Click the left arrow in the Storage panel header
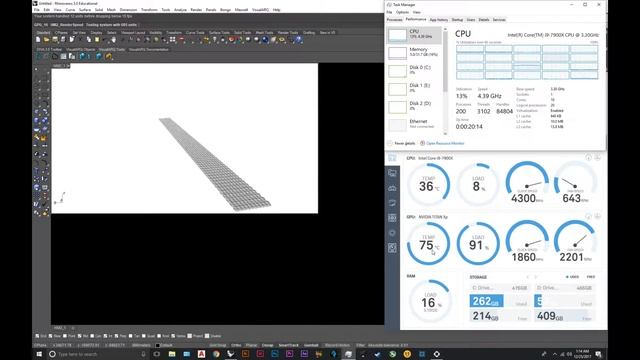640x360 pixels. pos(527,277)
